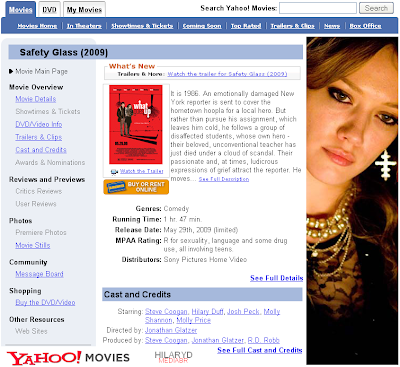Open R.D. Robb producer link

click(x=264, y=340)
